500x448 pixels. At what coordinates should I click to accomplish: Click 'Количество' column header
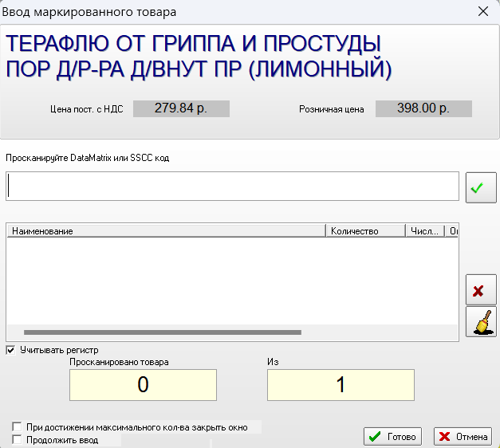365,231
